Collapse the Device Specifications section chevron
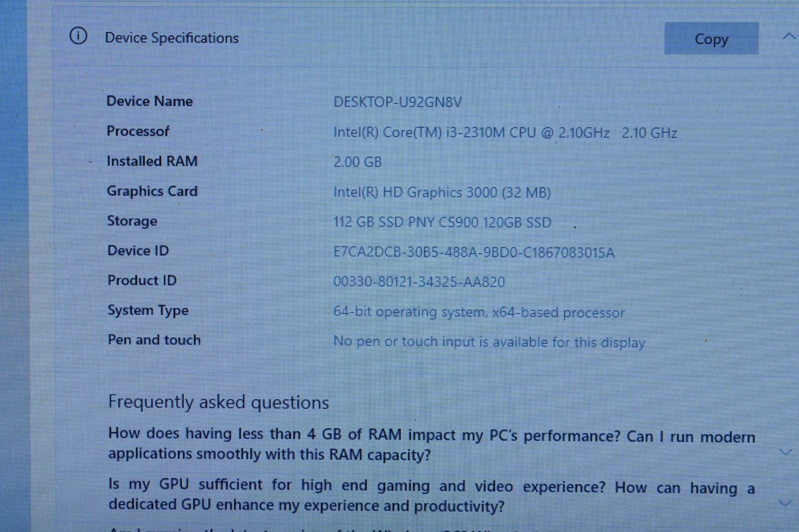This screenshot has width=799, height=532. pyautogui.click(x=790, y=36)
